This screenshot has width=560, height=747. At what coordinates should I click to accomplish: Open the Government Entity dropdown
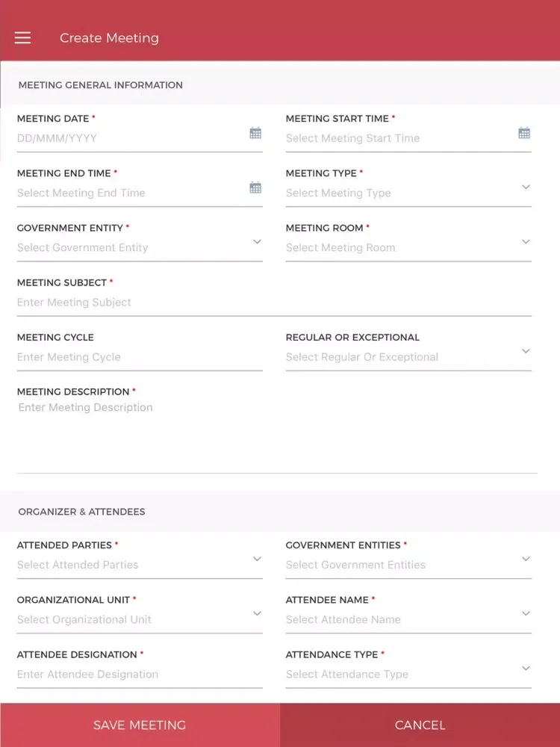click(257, 242)
